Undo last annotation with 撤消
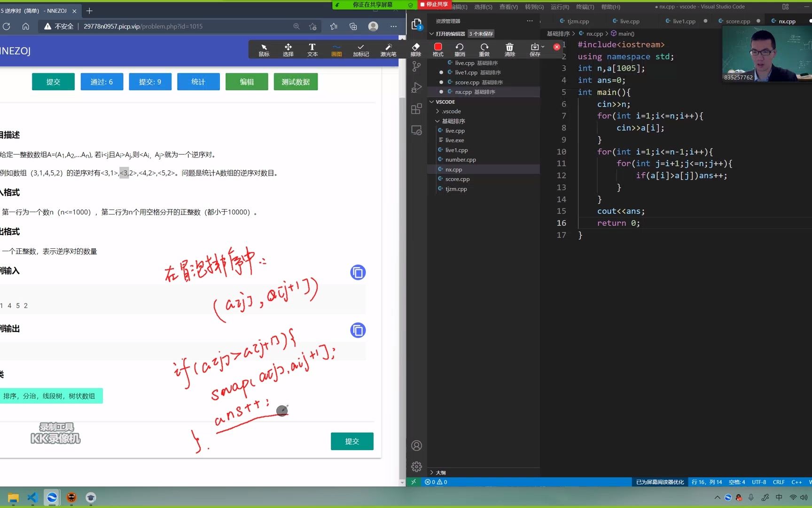 (460, 49)
